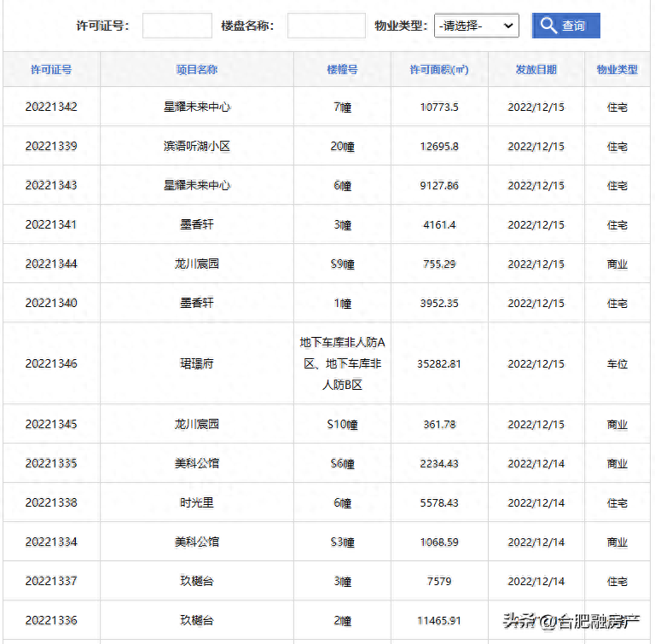Screen dimensions: 655x644
Task: Click building number 7幢
Action: point(342,107)
